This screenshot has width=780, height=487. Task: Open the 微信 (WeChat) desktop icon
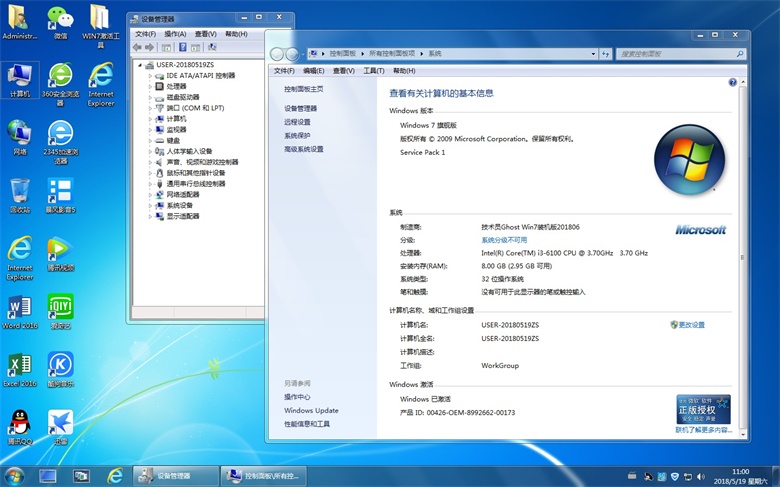click(x=60, y=20)
